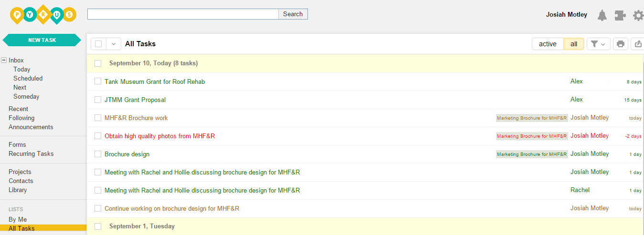Open the filter funnel dropdown
Viewport: 644px width, 235px height.
click(x=598, y=44)
